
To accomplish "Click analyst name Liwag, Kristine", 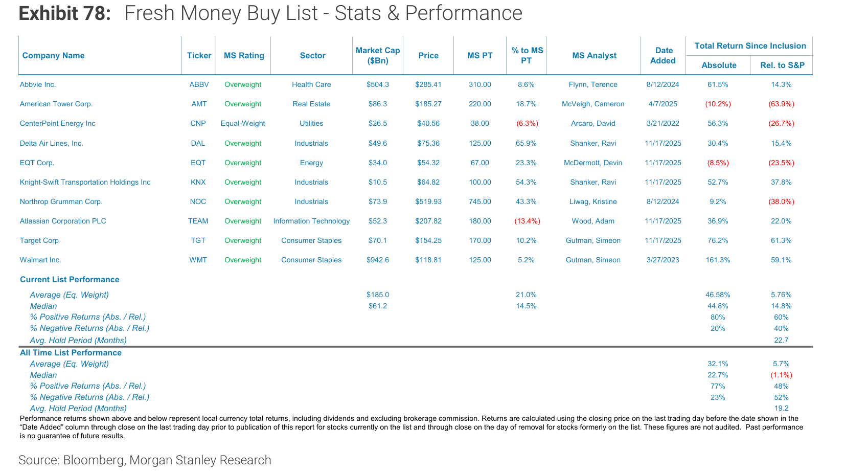I will pos(593,202).
